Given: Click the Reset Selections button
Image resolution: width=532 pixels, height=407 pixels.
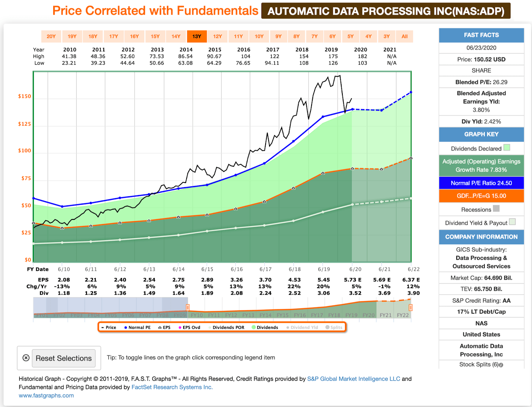Looking at the screenshot, I should tap(63, 358).
